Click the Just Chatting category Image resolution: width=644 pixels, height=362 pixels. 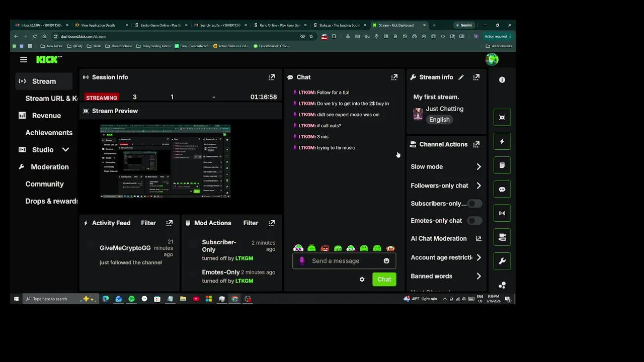coord(445,109)
